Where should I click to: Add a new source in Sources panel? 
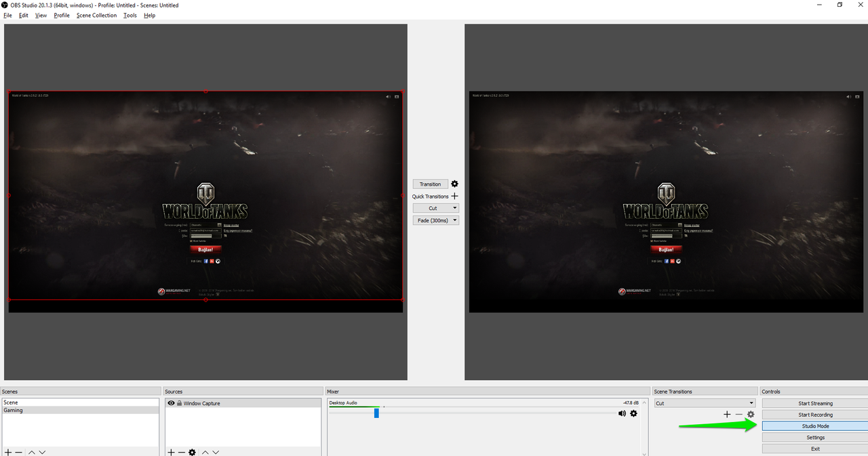[x=171, y=452]
